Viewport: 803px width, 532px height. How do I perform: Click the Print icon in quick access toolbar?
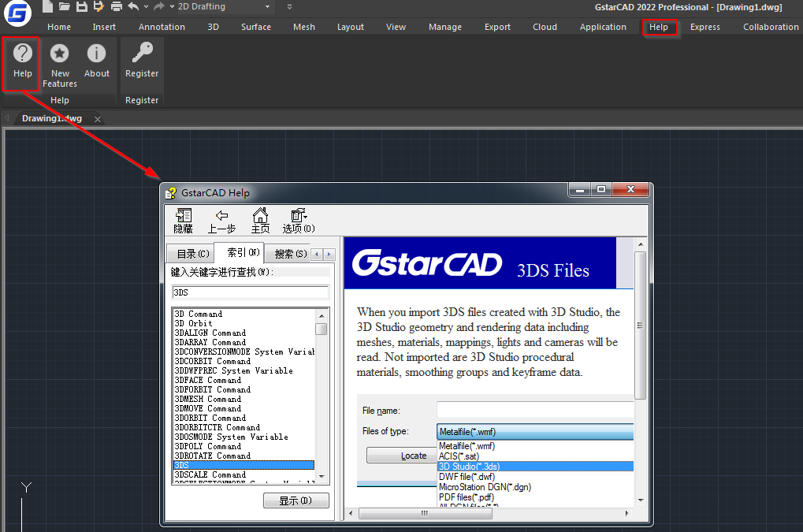click(x=116, y=7)
